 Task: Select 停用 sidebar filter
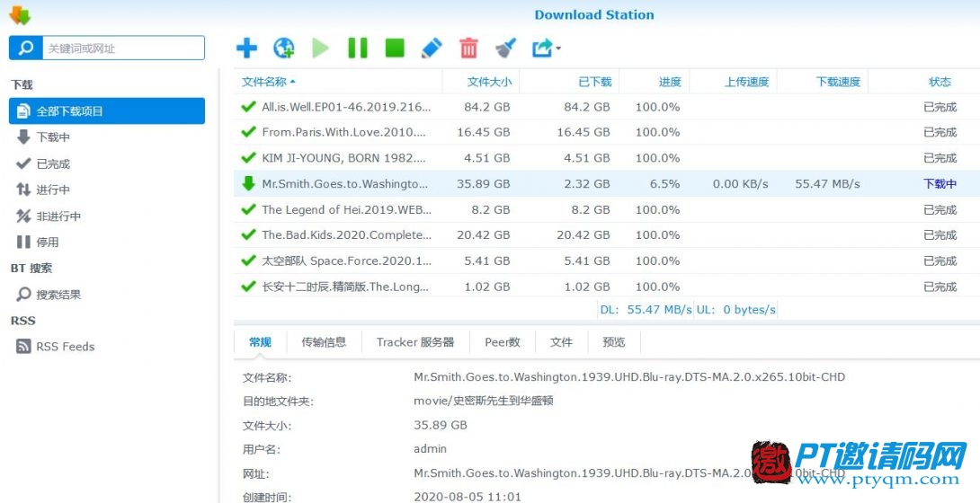(x=107, y=243)
